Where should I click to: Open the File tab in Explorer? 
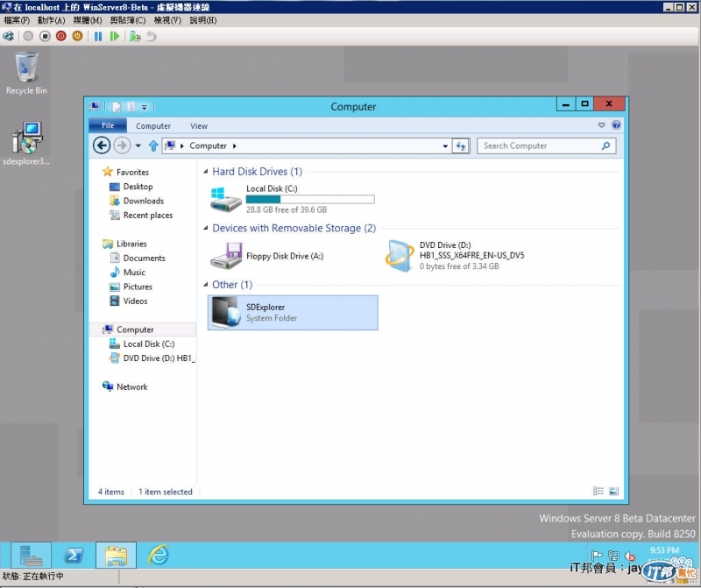108,125
